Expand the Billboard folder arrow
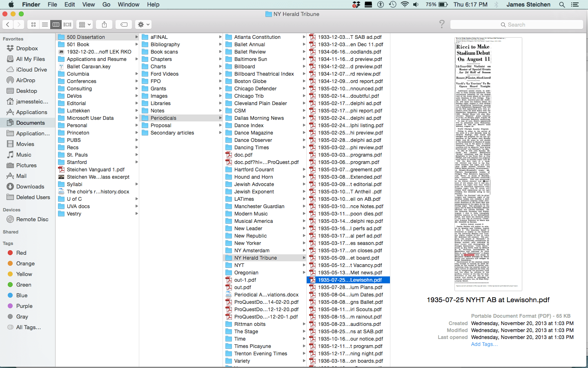The width and height of the screenshot is (588, 368). 304,67
